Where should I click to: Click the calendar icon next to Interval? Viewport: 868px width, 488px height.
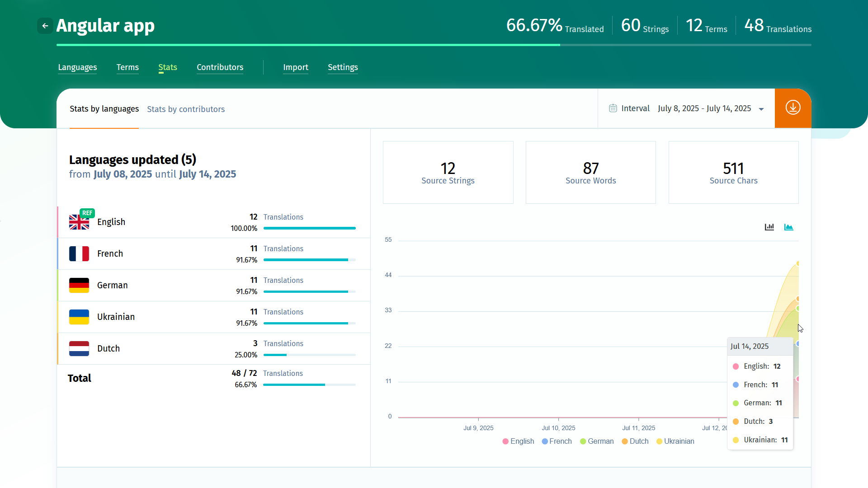point(613,108)
